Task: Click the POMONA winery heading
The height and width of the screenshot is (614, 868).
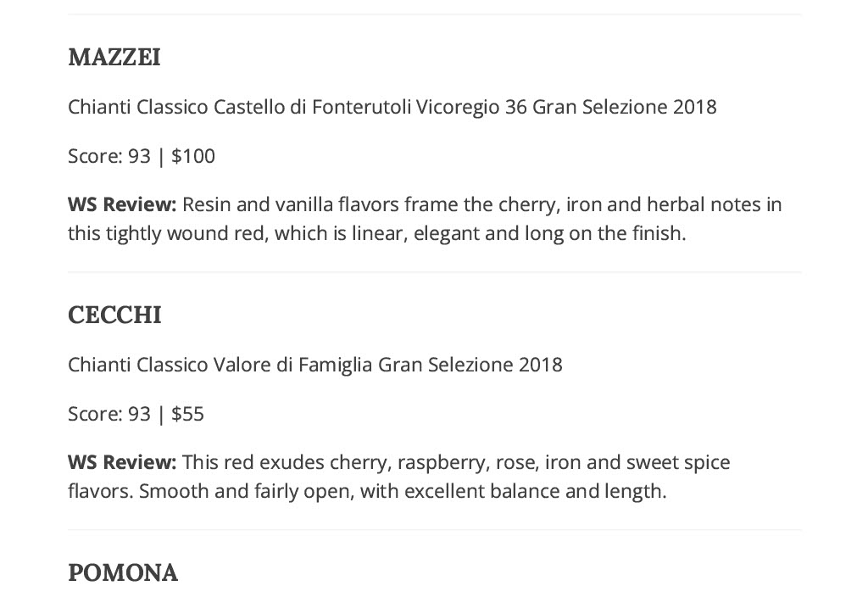Action: tap(123, 572)
